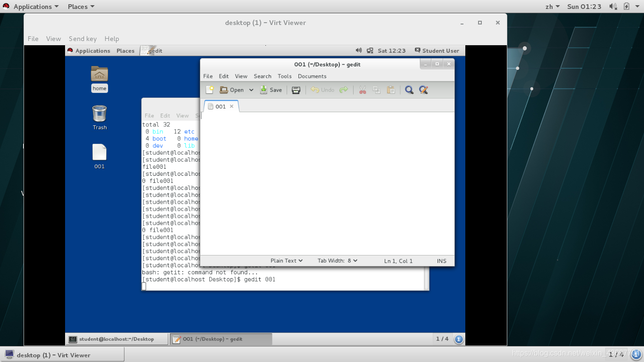This screenshot has width=644, height=362.
Task: Click the guest clock Sat 12:23
Action: [392, 50]
